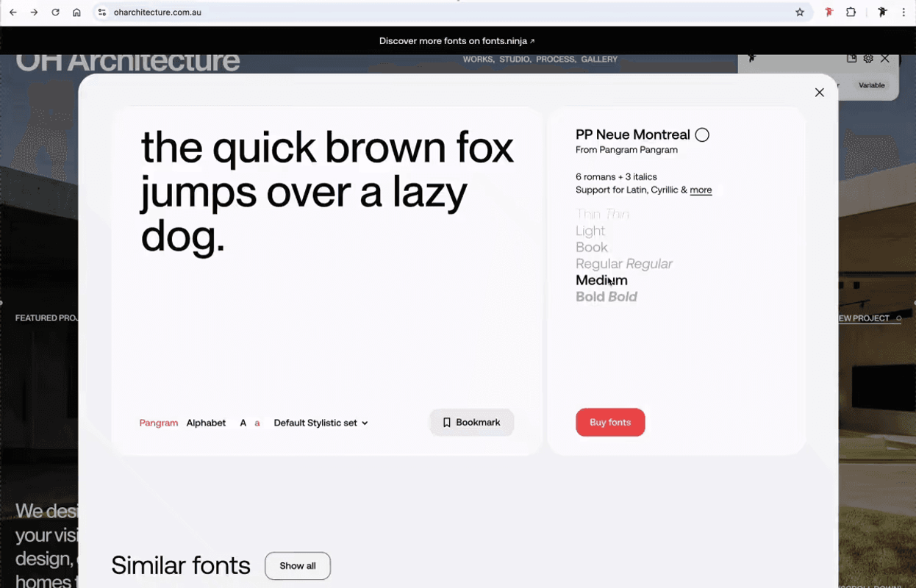Click the black Fonts Ninja toolbar icon
Image resolution: width=916 pixels, height=588 pixels.
[x=882, y=12]
